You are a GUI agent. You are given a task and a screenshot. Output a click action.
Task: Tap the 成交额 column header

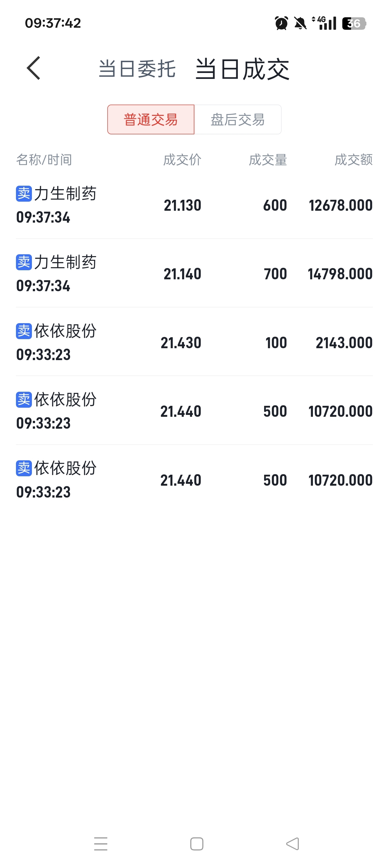pos(354,160)
